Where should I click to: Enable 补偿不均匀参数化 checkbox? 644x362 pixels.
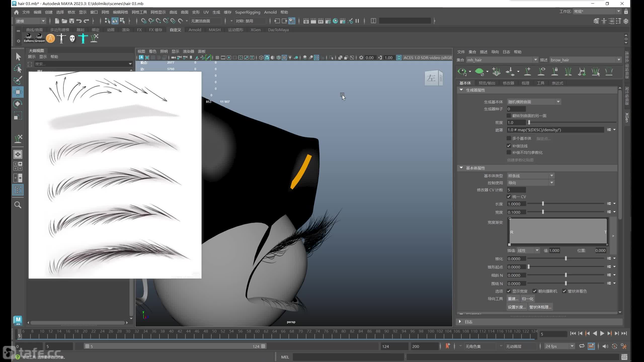(509, 152)
